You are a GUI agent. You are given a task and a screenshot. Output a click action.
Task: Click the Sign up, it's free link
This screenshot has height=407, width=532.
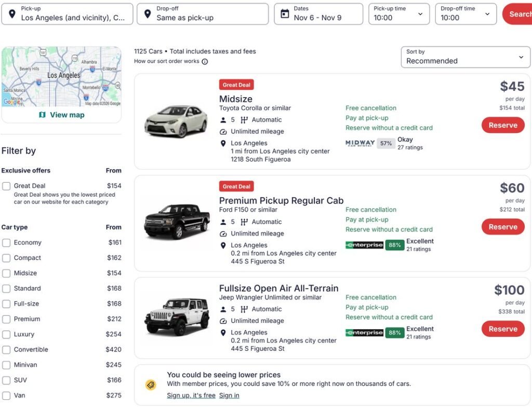point(191,396)
